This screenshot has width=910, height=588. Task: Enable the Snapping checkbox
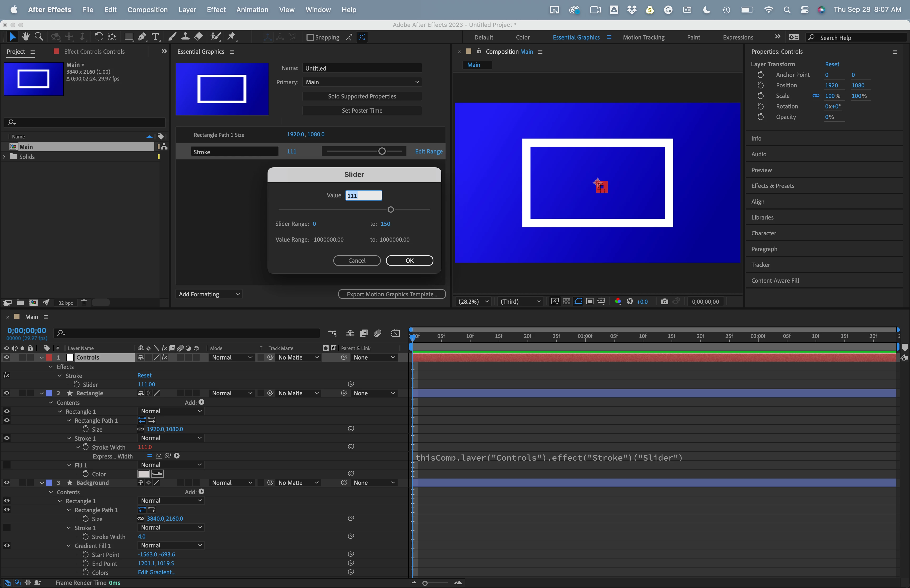pyautogui.click(x=310, y=37)
